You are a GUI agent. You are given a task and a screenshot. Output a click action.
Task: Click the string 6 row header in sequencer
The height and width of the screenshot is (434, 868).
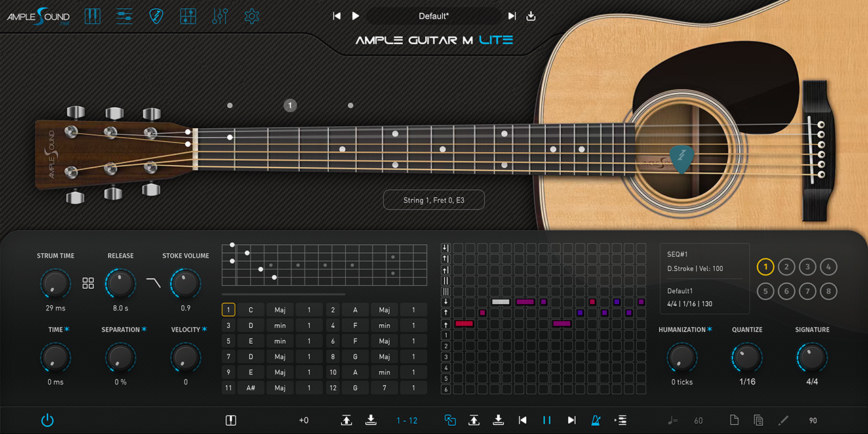click(446, 389)
